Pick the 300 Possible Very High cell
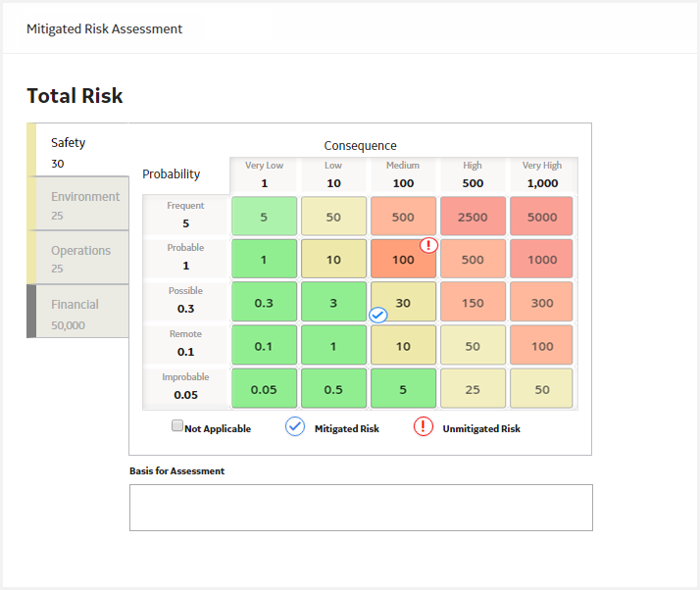This screenshot has width=700, height=590. coord(541,302)
